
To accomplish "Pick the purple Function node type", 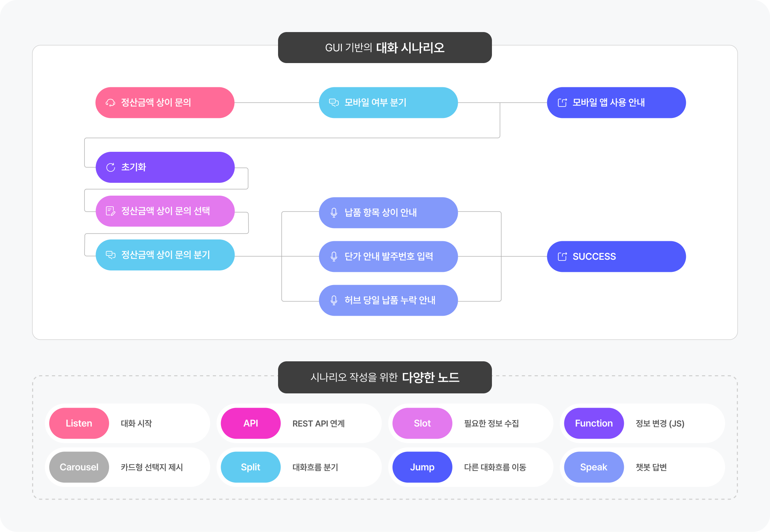I will pos(594,423).
